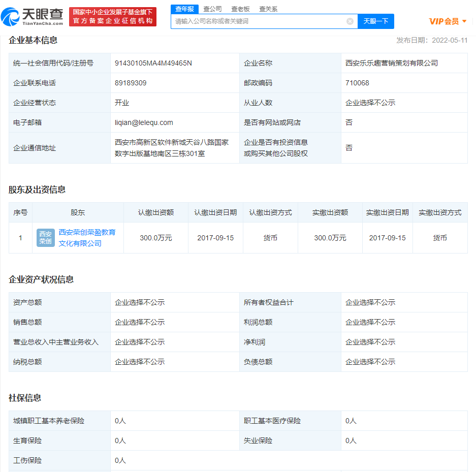Click the phone number 89189309
This screenshot has width=476, height=472.
point(131,83)
